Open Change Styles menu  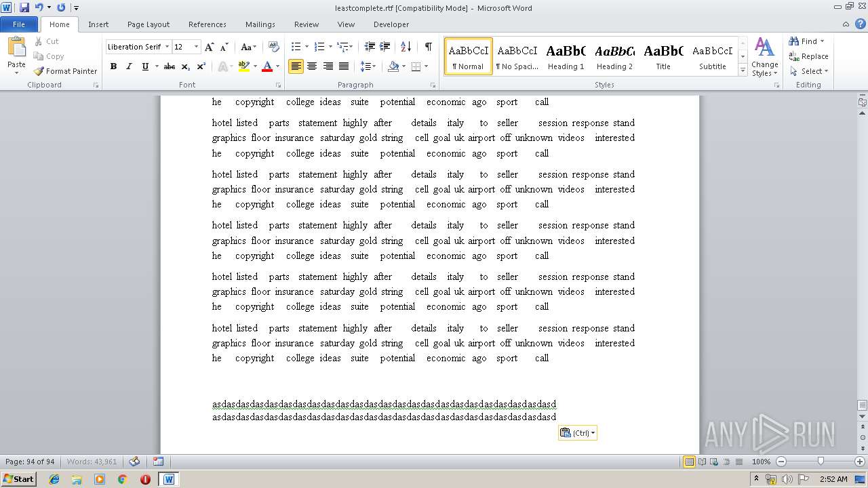click(x=765, y=57)
